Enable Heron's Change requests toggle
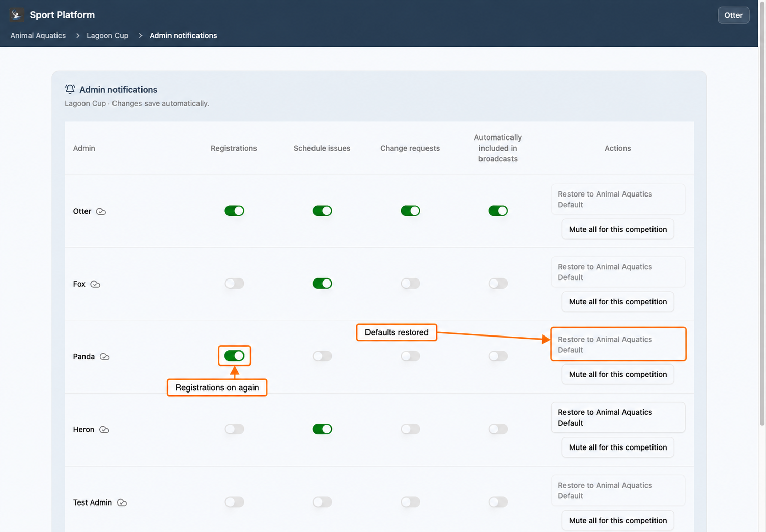The width and height of the screenshot is (766, 532). click(x=410, y=429)
